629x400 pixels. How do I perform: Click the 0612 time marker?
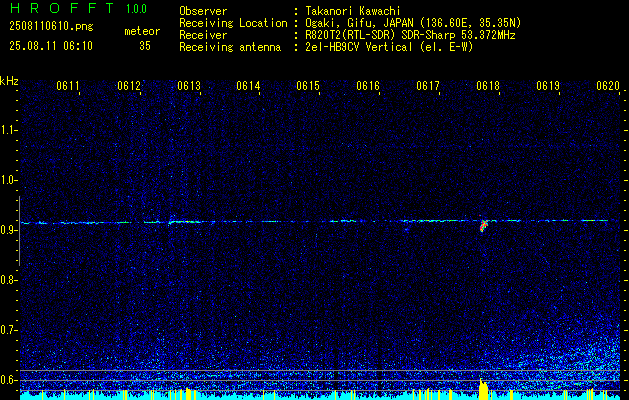[x=129, y=86]
